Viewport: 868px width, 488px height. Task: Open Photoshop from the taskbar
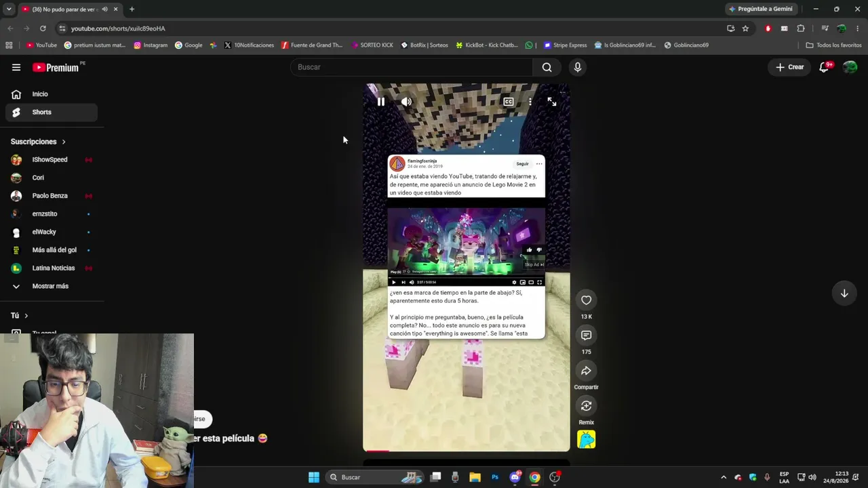(495, 477)
